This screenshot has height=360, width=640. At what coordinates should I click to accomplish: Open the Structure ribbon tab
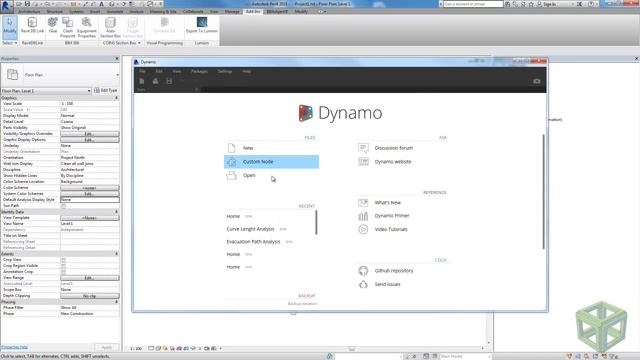point(55,11)
